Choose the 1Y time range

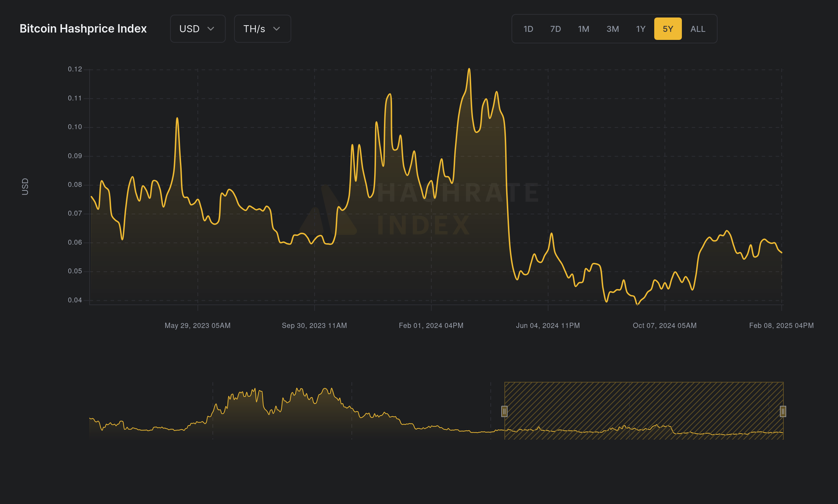[640, 29]
